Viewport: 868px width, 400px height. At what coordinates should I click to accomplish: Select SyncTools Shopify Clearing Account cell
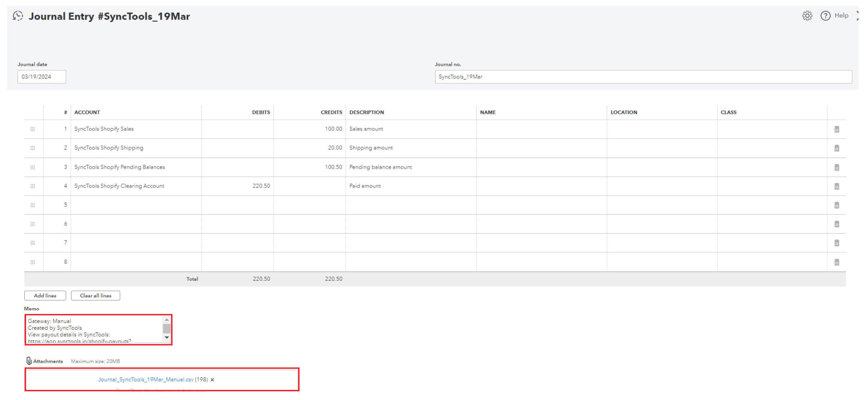click(x=136, y=186)
